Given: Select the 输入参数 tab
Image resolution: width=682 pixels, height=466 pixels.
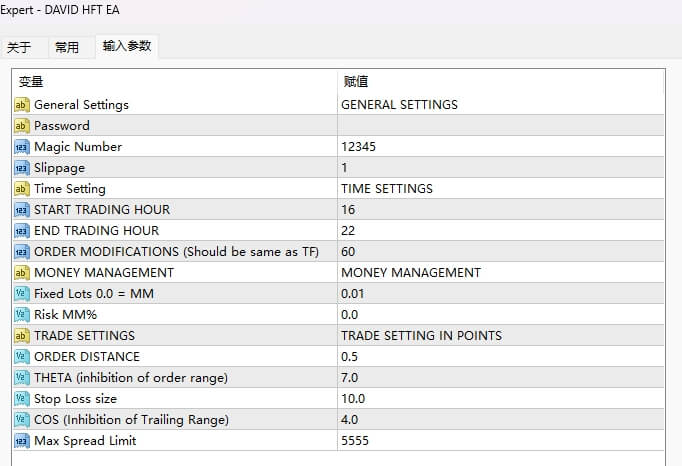Looking at the screenshot, I should [x=127, y=46].
